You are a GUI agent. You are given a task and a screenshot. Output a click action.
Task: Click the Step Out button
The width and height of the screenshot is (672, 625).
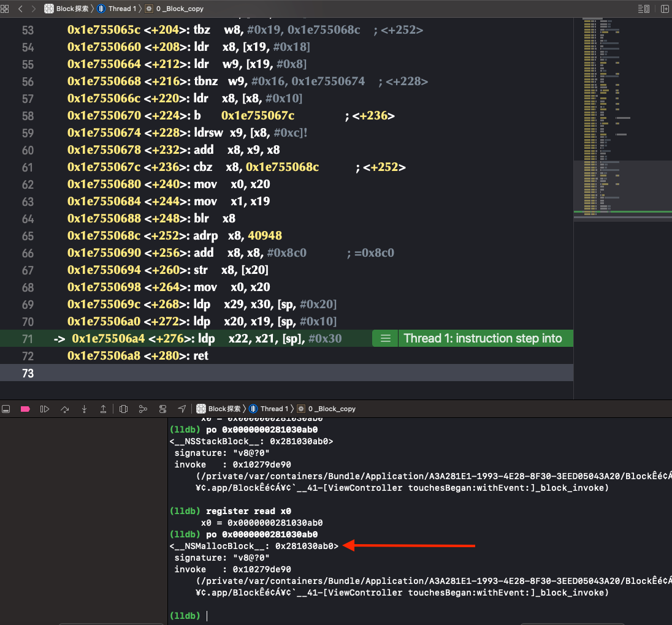103,409
